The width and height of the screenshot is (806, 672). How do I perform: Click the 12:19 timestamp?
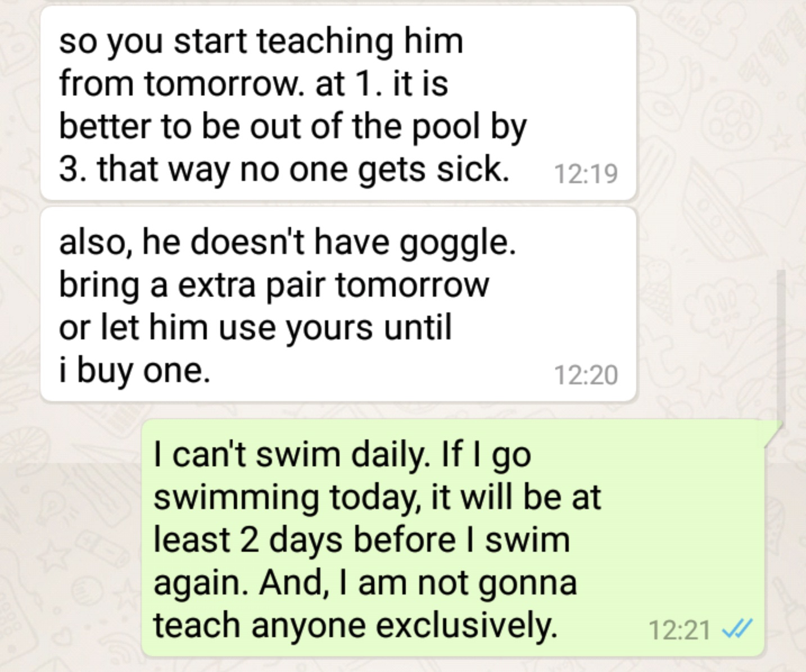586,174
